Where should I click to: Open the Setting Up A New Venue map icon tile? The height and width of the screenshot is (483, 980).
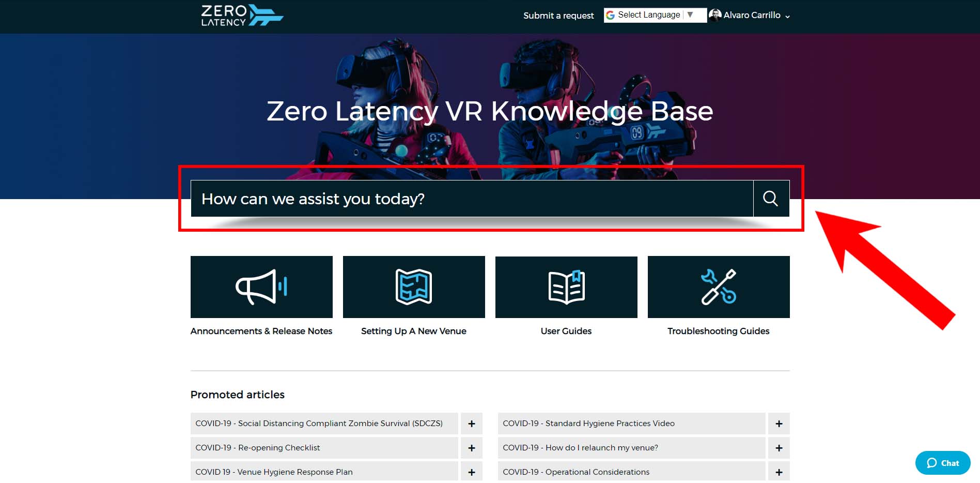414,287
